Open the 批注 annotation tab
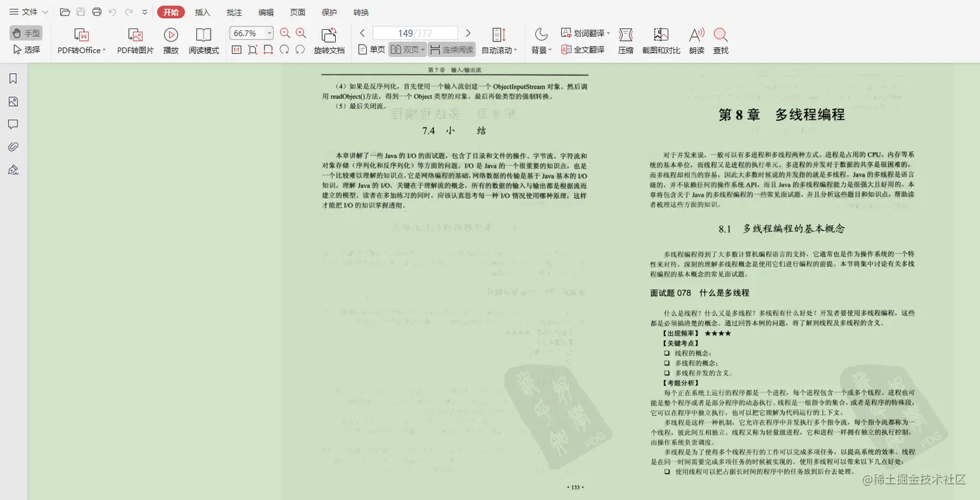Viewport: 980px width, 500px height. point(235,12)
